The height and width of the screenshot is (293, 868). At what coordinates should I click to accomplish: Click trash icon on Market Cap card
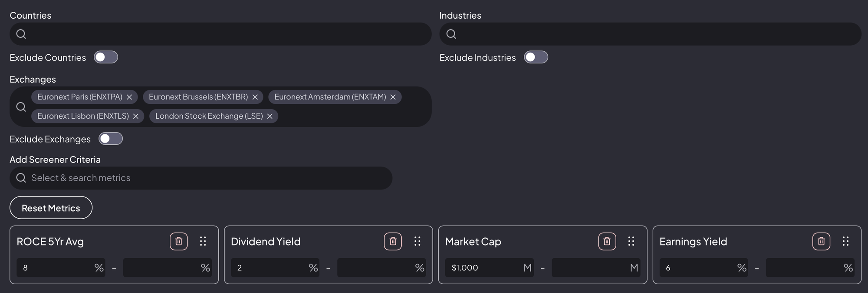[x=607, y=241]
